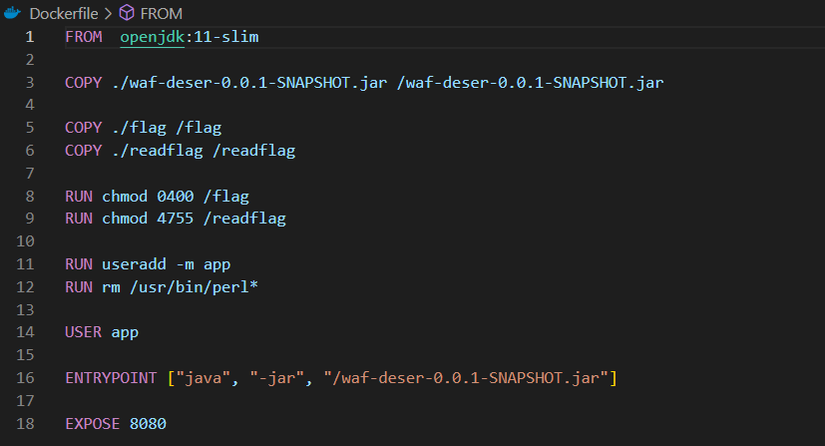The width and height of the screenshot is (825, 446).
Task: Click /flag destination on line 5
Action: tap(199, 128)
